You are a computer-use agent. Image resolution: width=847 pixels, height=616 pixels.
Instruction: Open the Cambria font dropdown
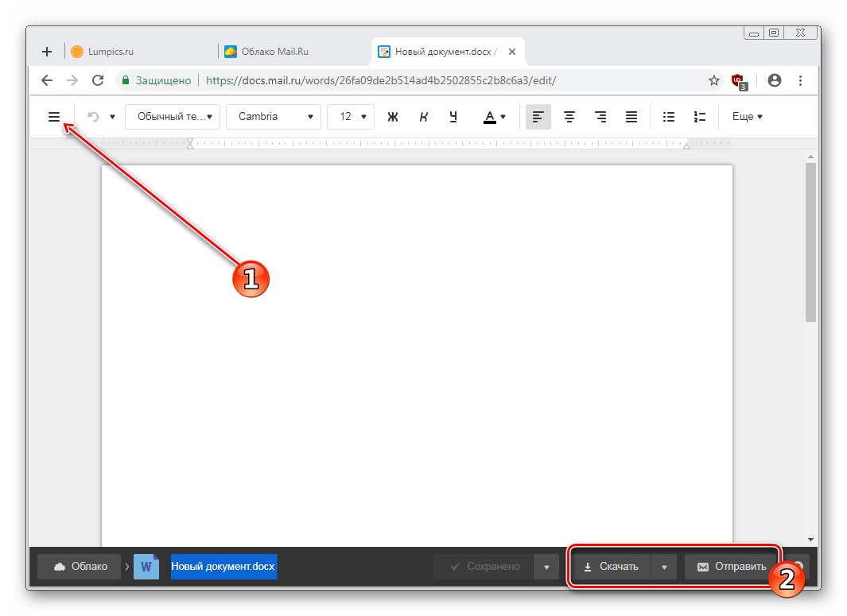(274, 117)
